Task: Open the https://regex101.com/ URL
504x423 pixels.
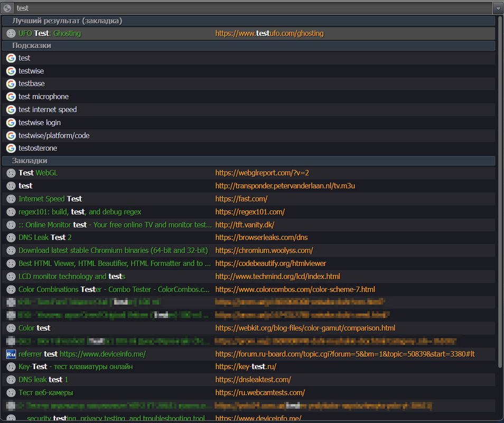Action: [x=250, y=212]
